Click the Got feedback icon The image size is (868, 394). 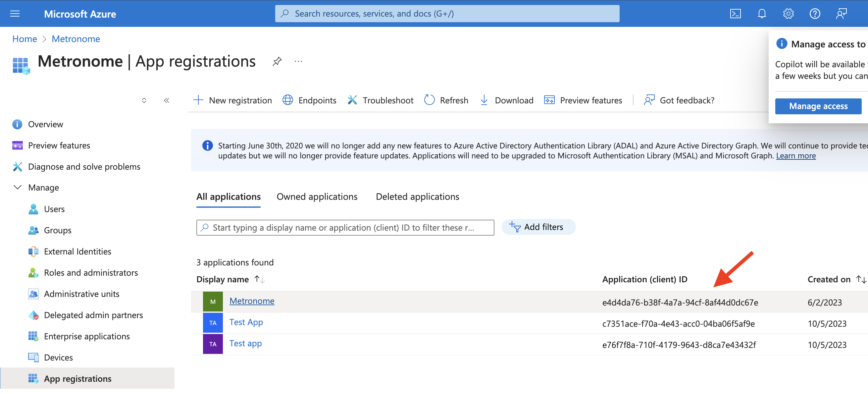(x=649, y=100)
